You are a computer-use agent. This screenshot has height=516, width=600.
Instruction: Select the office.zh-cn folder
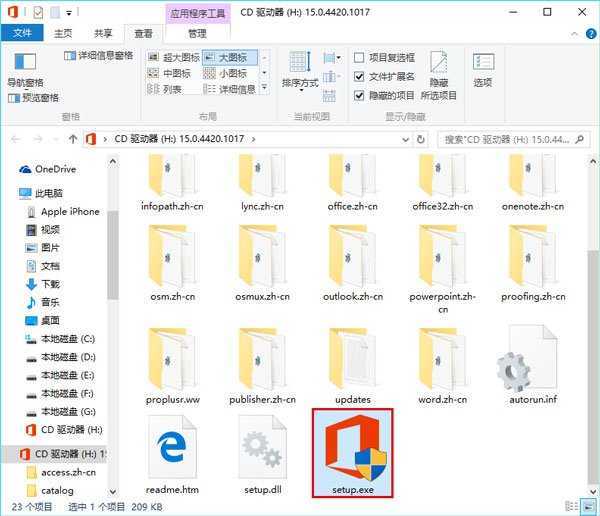pos(352,183)
